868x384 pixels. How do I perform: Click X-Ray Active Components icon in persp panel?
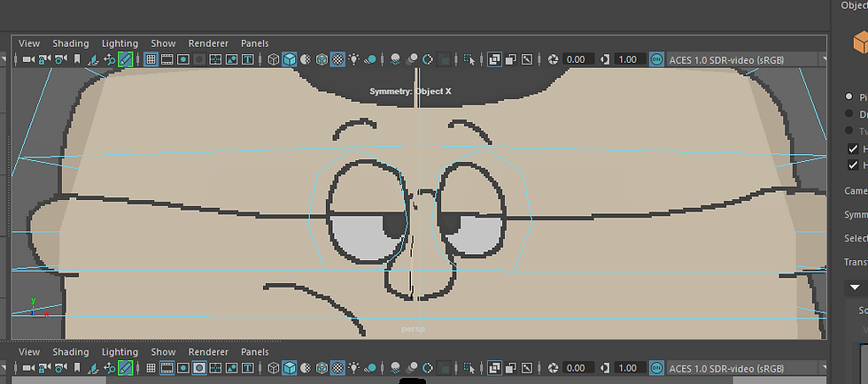(511, 59)
